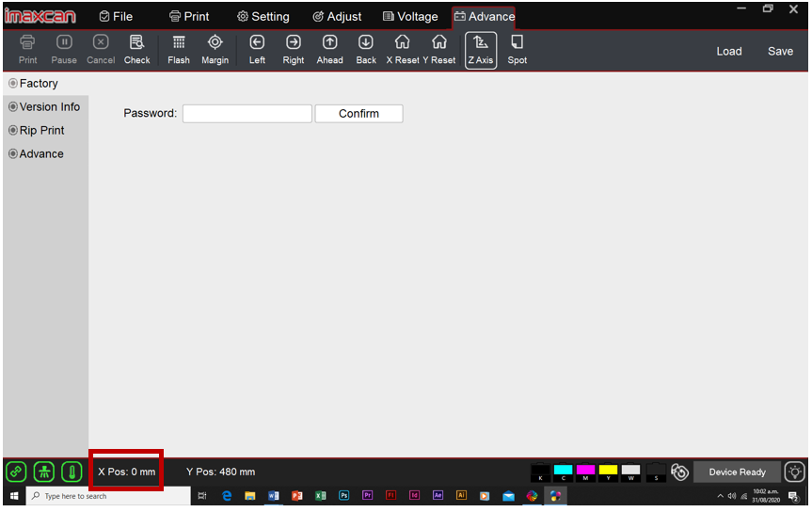812x512 pixels.
Task: Toggle the light bulb icon
Action: pyautogui.click(x=794, y=472)
